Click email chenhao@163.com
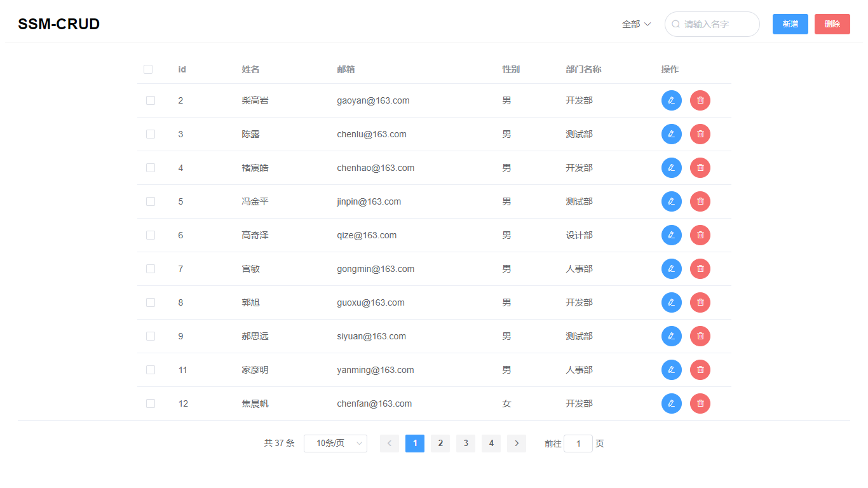Viewport: 868px width, 488px height. click(376, 168)
